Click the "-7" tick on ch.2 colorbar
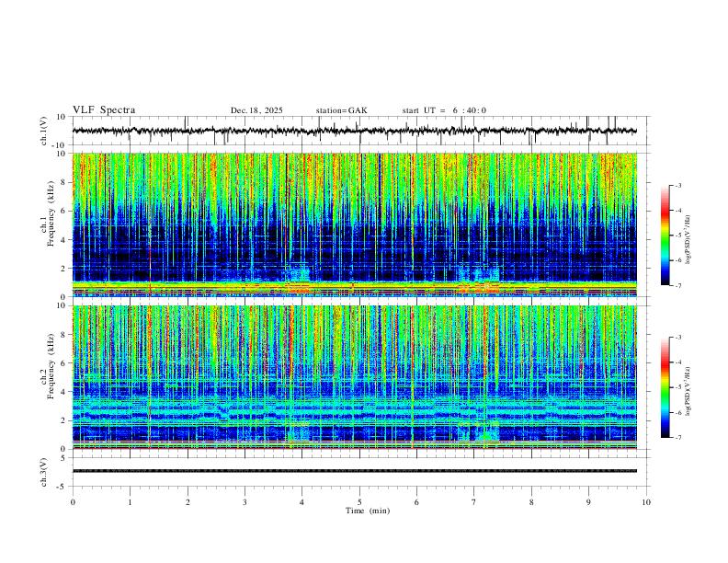 coord(678,438)
